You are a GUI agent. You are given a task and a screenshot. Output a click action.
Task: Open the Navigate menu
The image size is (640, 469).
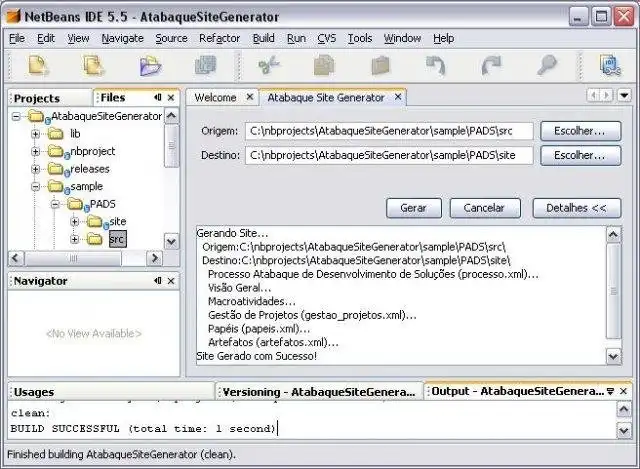pos(122,38)
